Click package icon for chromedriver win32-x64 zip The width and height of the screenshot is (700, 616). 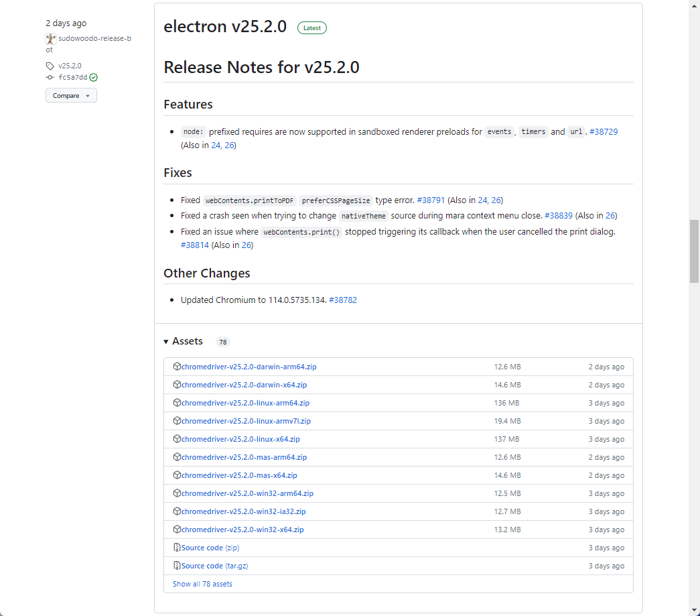[x=177, y=530]
